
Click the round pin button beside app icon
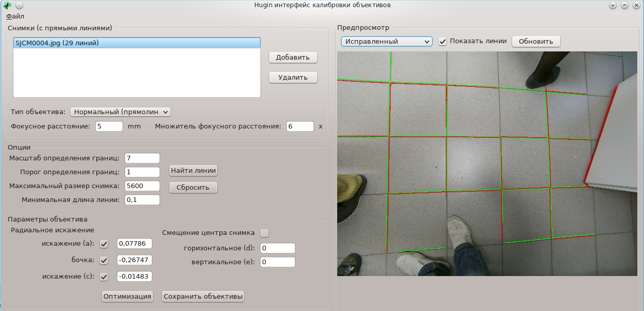pos(19,5)
